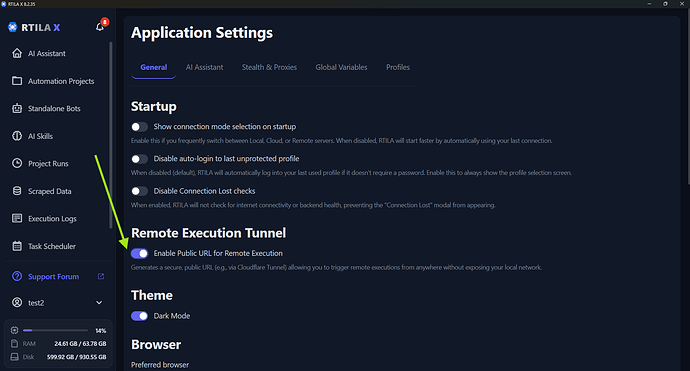Expand the test2 profile chevron
Viewport: 690px width, 371px height.
(x=99, y=303)
